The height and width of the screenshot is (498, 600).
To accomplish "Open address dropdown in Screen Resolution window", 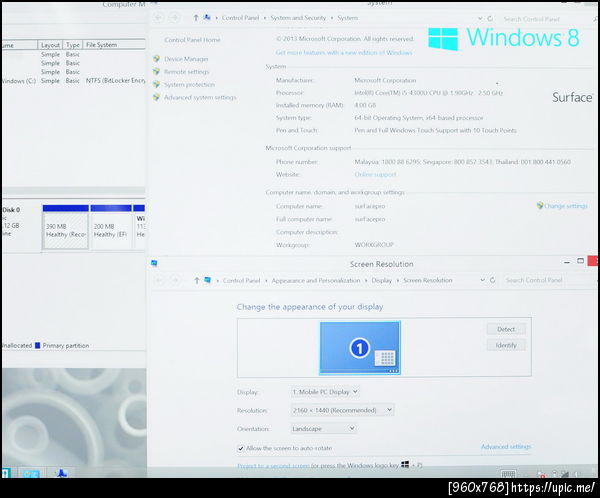I will (x=482, y=280).
